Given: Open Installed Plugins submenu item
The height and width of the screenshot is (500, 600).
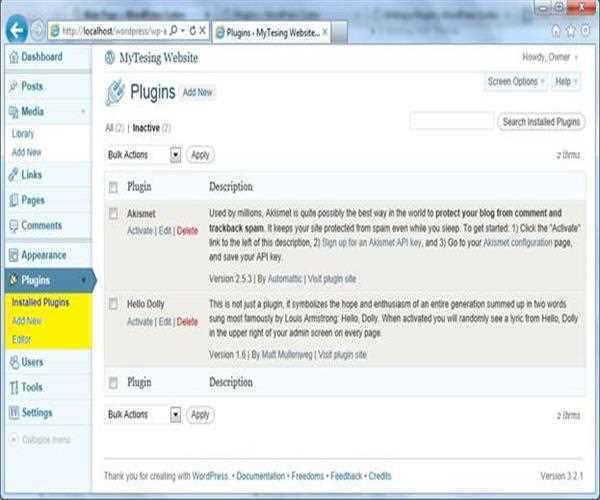Looking at the screenshot, I should 41,303.
